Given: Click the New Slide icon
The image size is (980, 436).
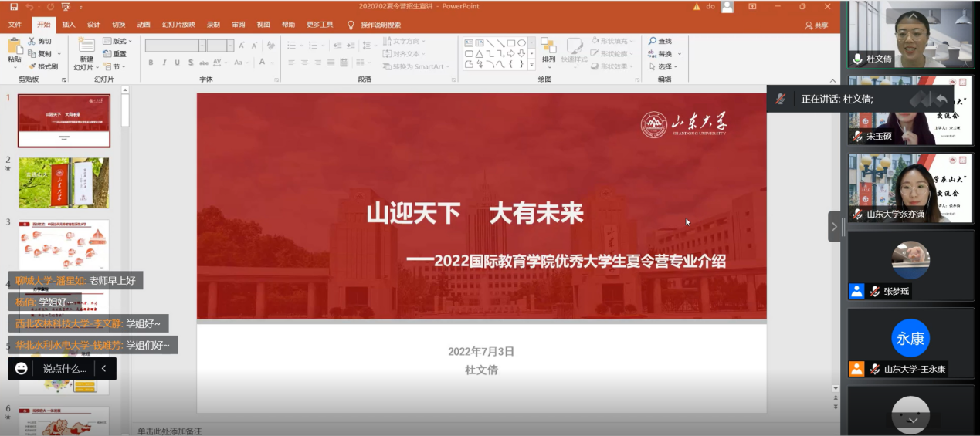Looking at the screenshot, I should pyautogui.click(x=86, y=48).
